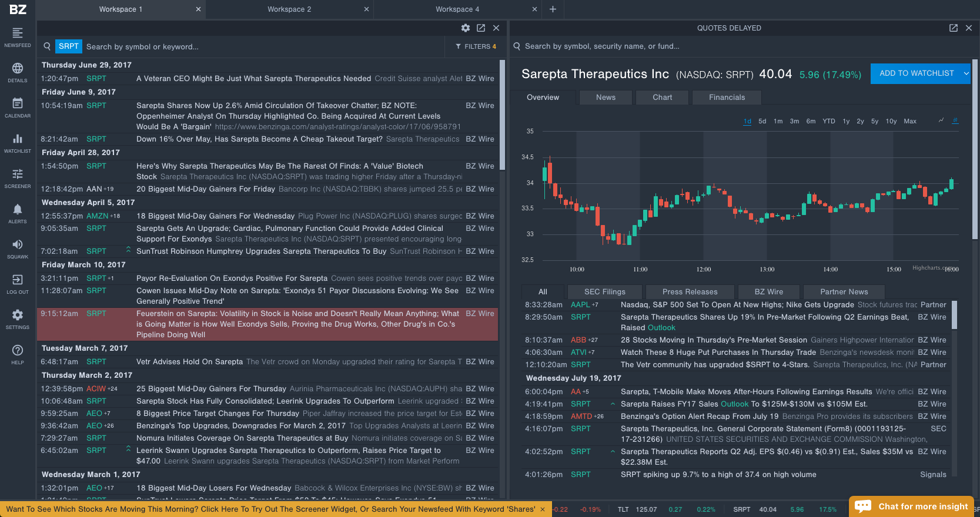
Task: Filter news by Partner News tab
Action: [844, 292]
